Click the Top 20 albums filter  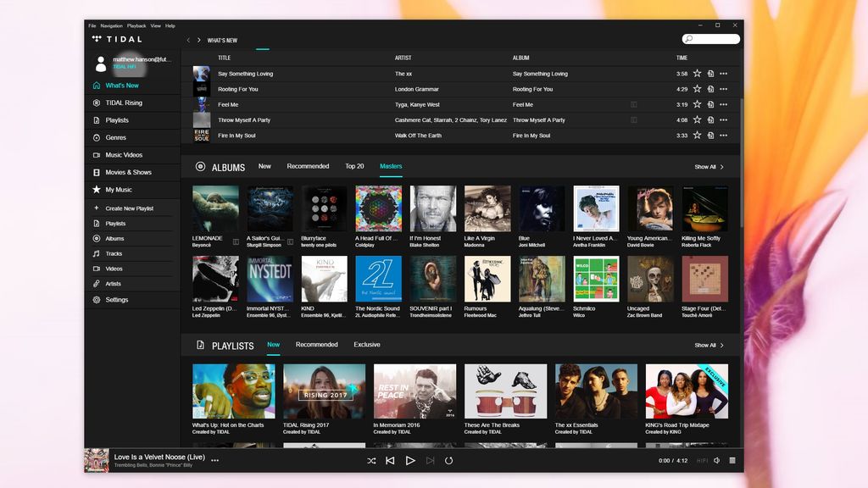[x=355, y=166]
